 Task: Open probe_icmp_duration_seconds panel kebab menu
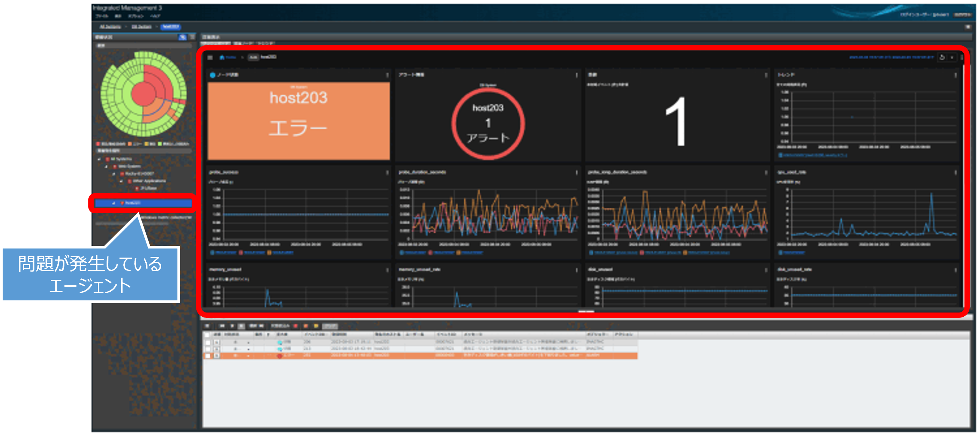(x=766, y=173)
